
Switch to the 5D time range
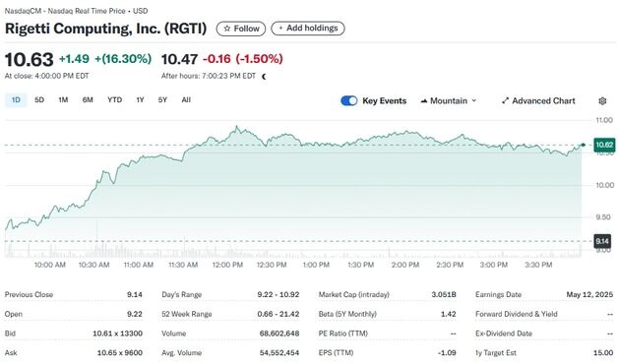(x=39, y=100)
